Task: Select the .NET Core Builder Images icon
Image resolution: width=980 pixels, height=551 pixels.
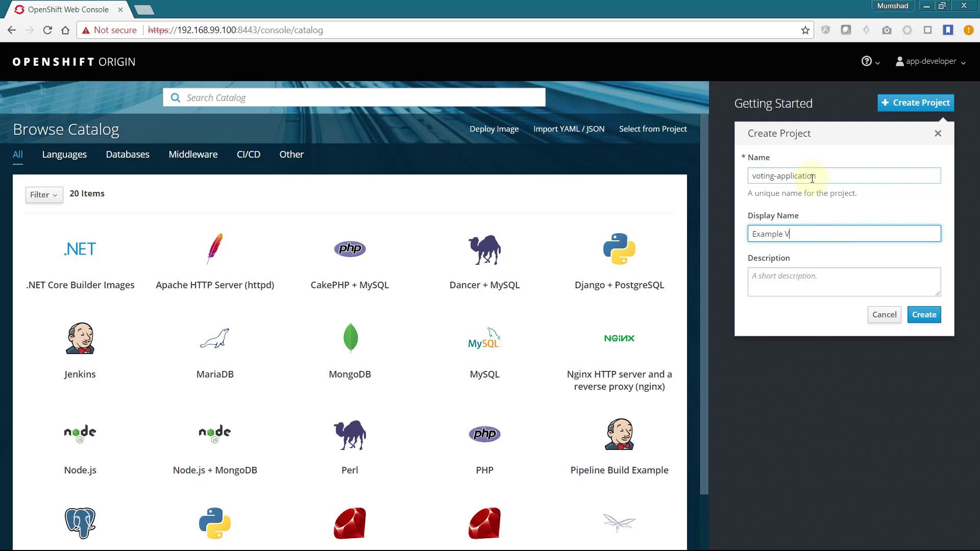Action: click(80, 249)
